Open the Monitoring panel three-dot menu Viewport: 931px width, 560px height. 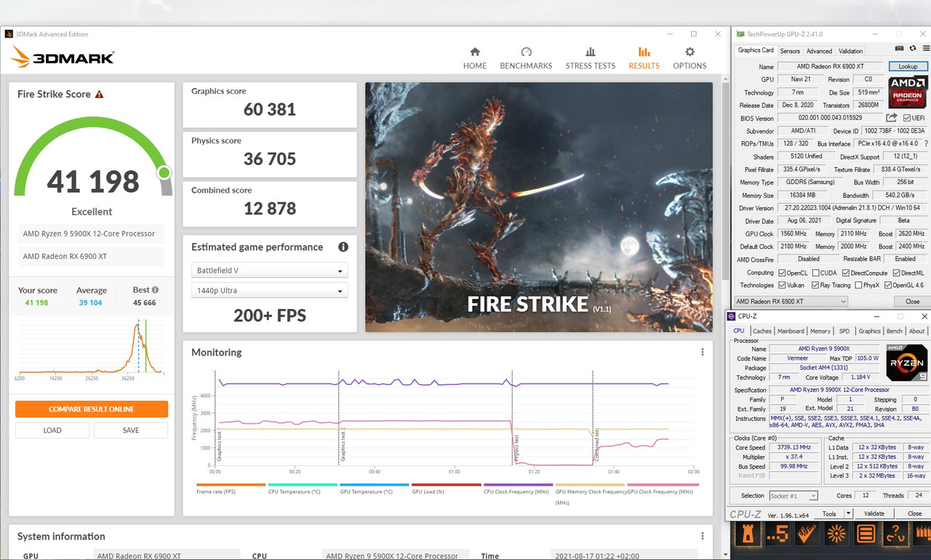tap(702, 352)
